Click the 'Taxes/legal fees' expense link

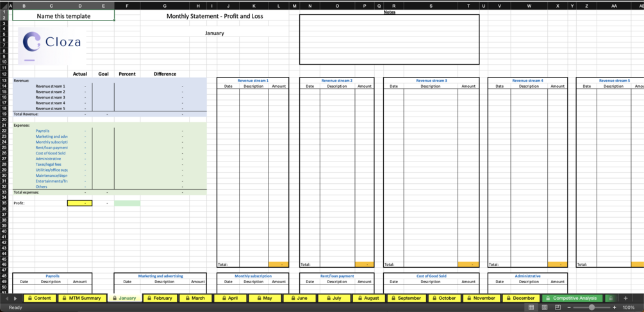pos(49,164)
